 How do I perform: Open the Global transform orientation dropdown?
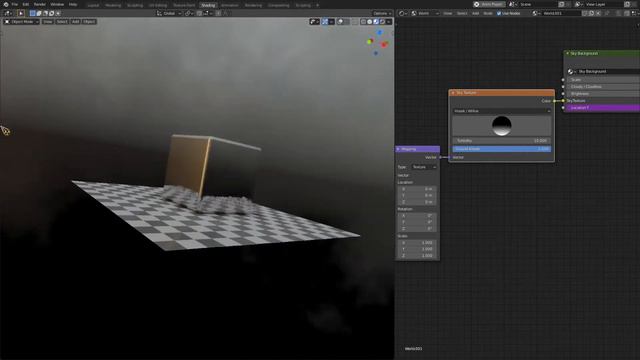pos(169,13)
